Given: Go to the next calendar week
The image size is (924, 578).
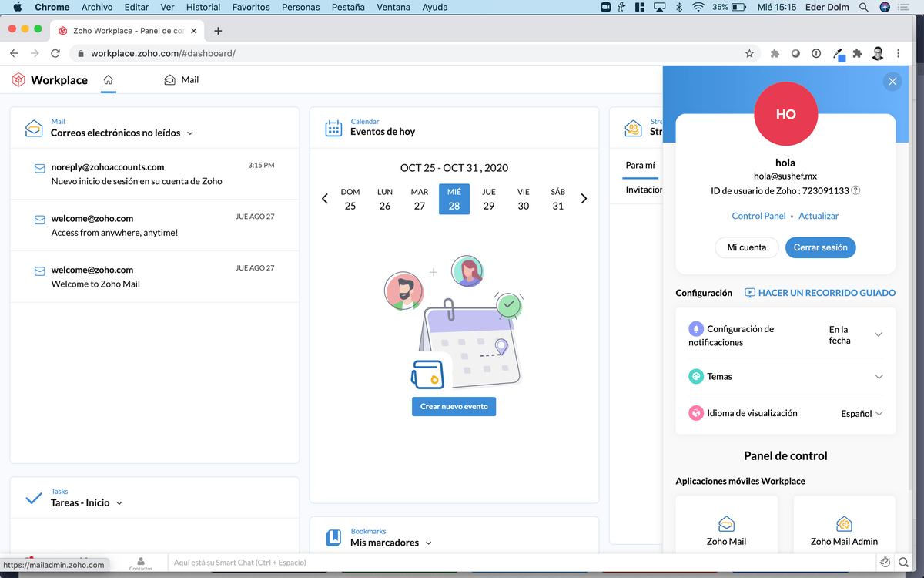Looking at the screenshot, I should point(584,199).
